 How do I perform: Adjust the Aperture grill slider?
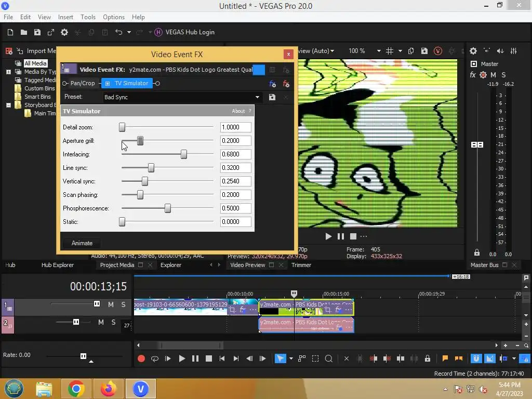point(140,140)
